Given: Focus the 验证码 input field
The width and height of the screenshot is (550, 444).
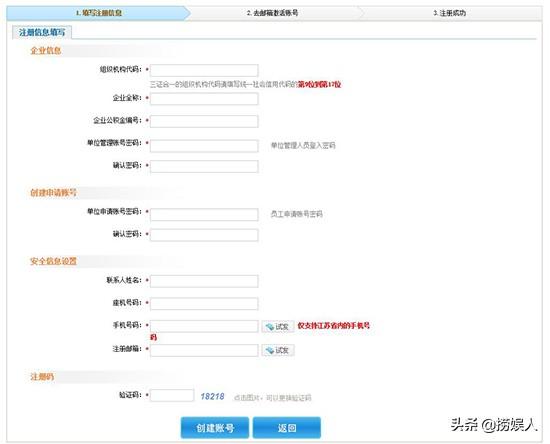Looking at the screenshot, I should (172, 396).
